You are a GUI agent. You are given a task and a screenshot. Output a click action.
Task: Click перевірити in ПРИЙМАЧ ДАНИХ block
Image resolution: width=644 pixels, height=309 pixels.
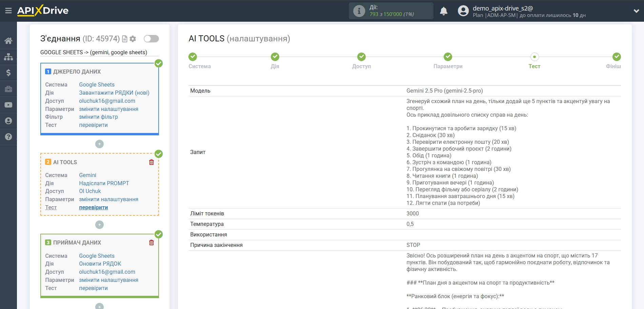(93, 288)
